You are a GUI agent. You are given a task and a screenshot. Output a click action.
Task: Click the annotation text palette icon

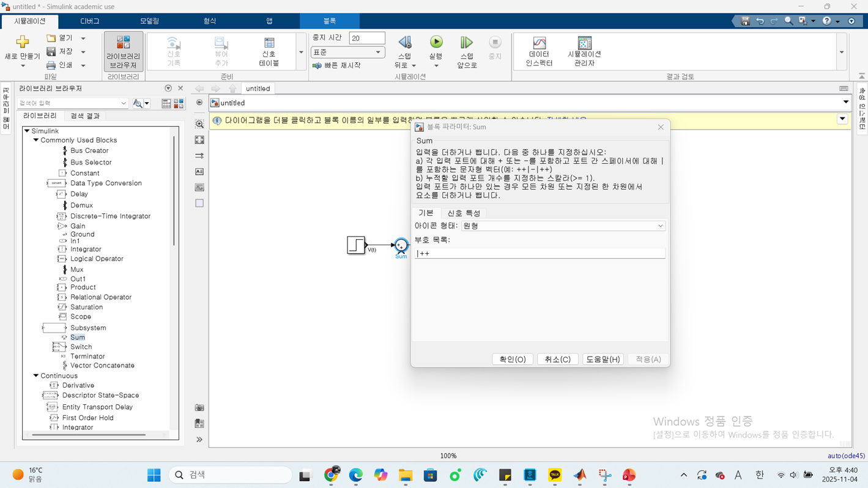pos(199,172)
